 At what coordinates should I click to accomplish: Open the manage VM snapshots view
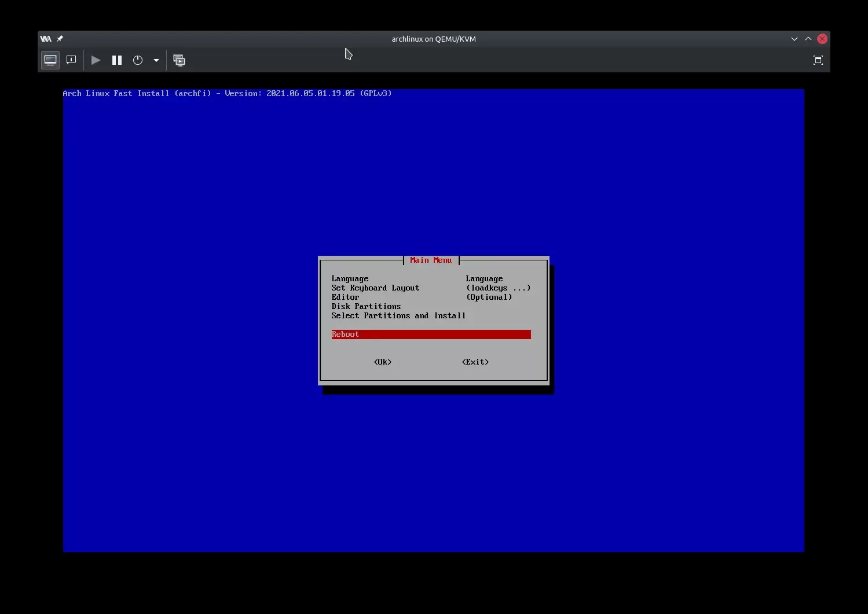tap(180, 60)
